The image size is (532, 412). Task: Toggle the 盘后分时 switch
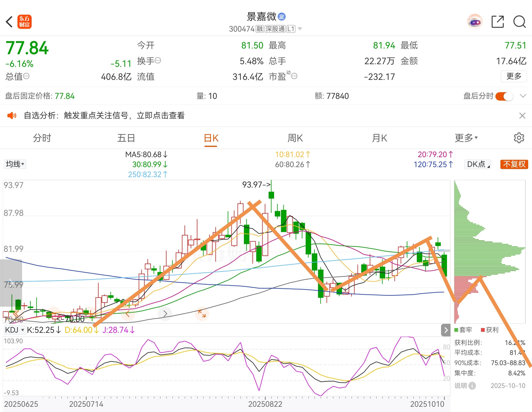504,96
